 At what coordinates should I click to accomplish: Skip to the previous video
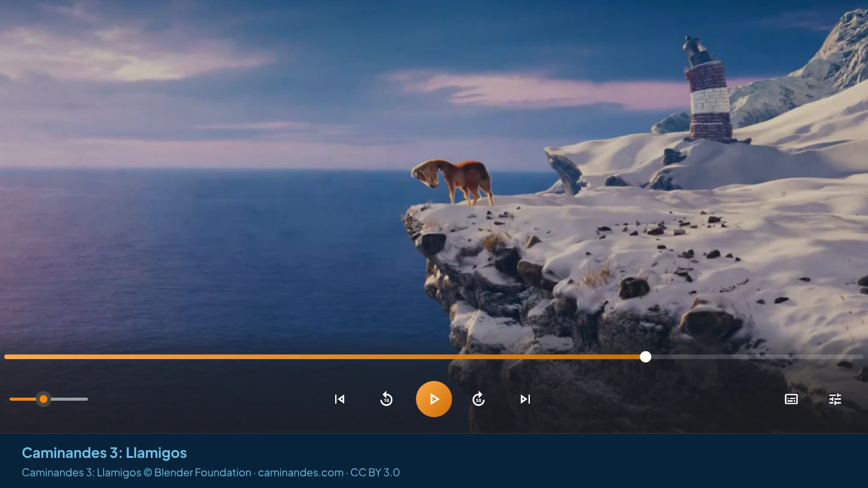click(340, 399)
